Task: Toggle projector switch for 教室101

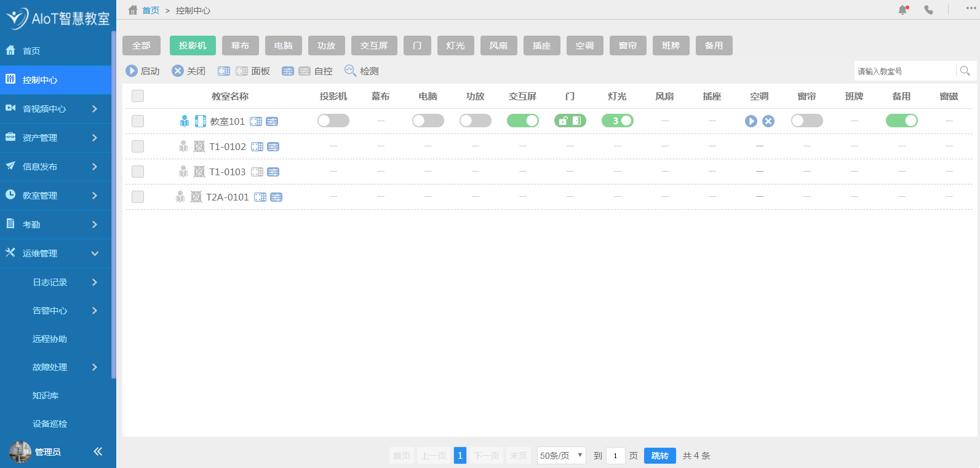Action: pos(333,121)
